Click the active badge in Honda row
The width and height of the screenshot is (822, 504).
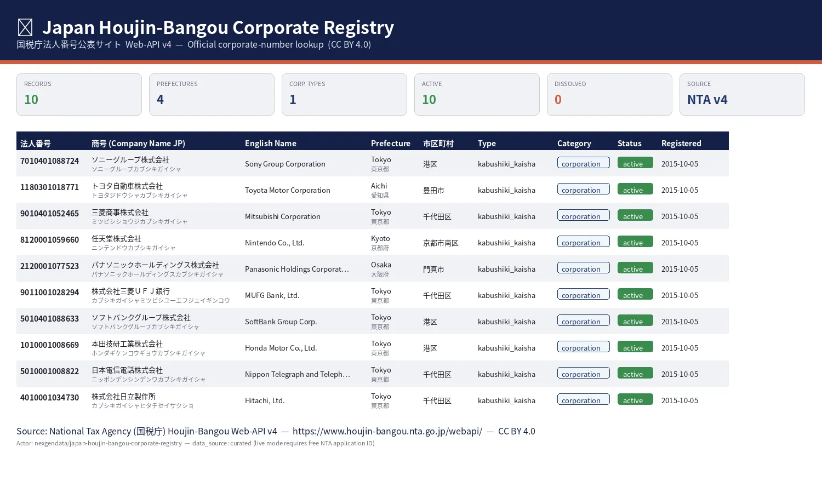tap(635, 347)
